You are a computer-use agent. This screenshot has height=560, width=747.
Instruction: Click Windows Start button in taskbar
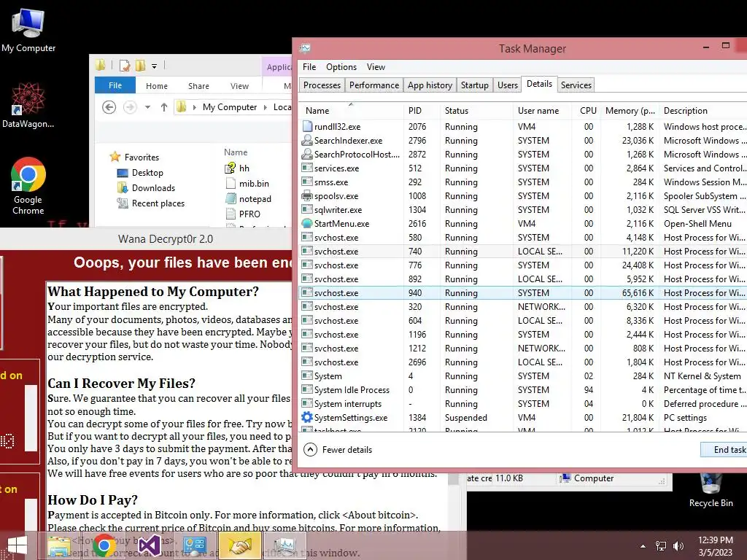pos(18,545)
